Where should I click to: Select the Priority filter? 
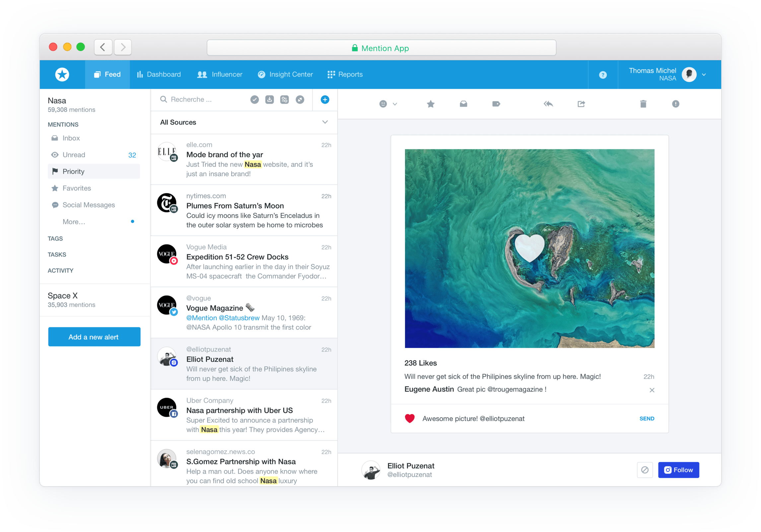[x=94, y=171]
